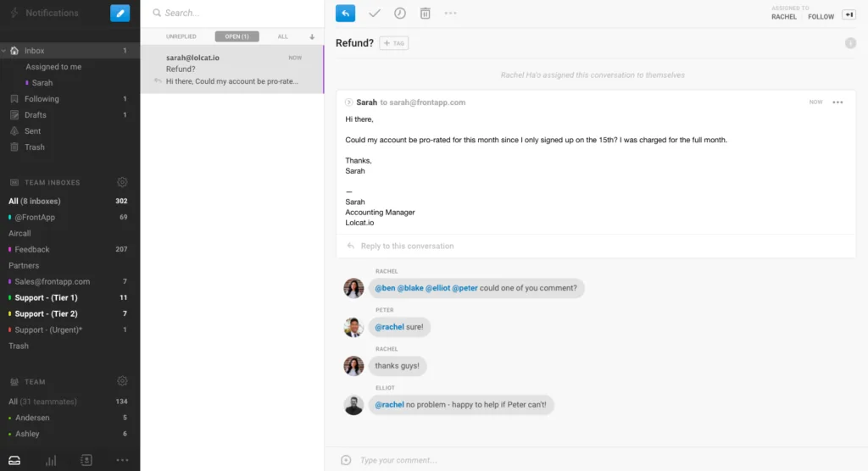Image resolution: width=868 pixels, height=471 pixels.
Task: Open Team section settings gear
Action: tap(122, 381)
